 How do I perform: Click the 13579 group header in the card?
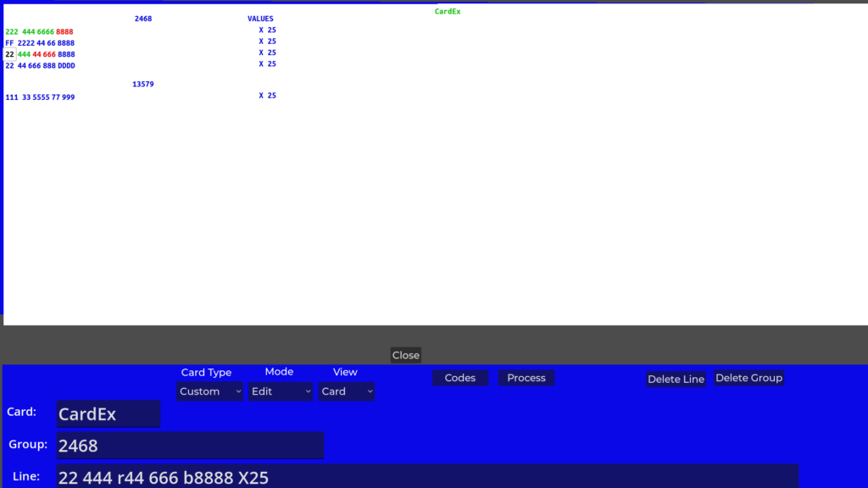click(143, 85)
